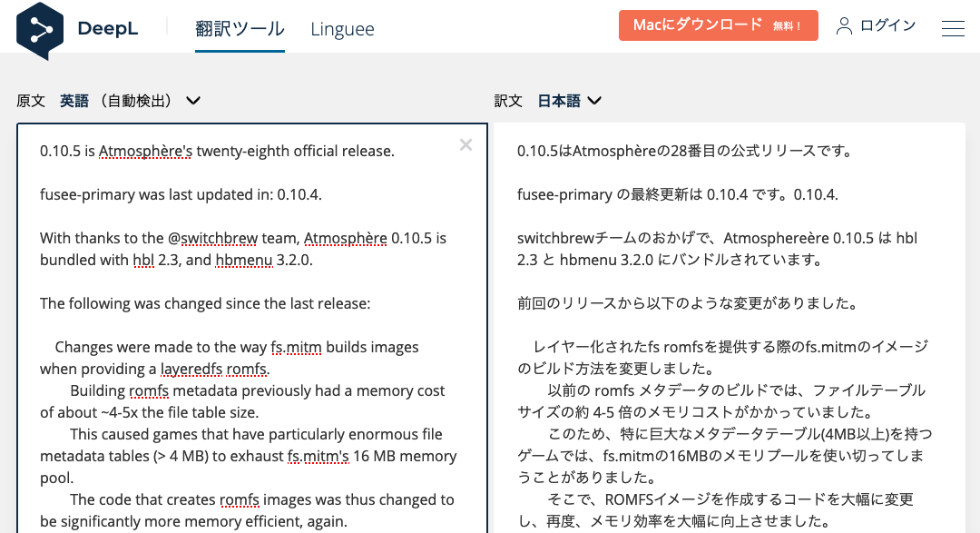980x533 pixels.
Task: Click the DeepL hexagon logo icon
Action: click(x=39, y=30)
